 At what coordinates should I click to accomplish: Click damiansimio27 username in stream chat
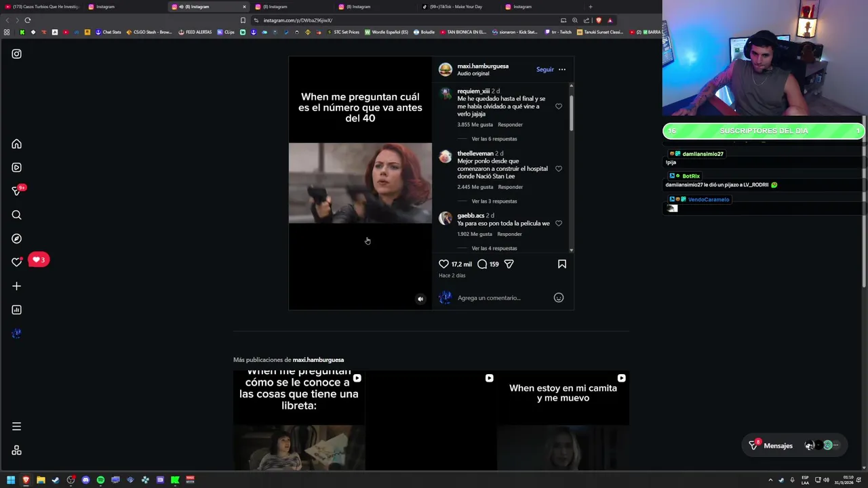(x=703, y=154)
